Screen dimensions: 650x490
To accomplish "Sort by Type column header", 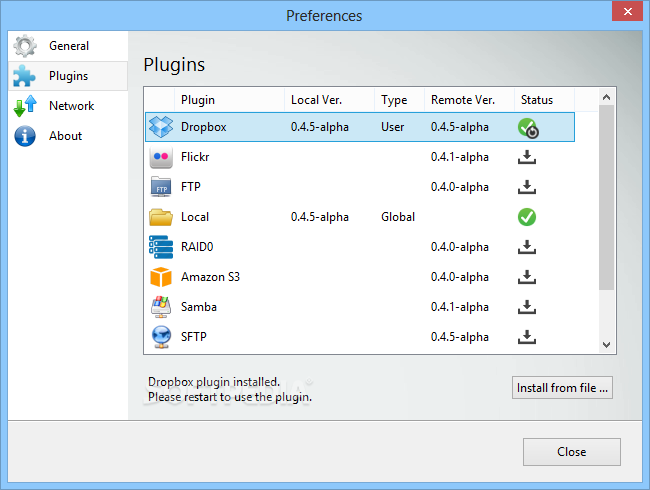I will [x=400, y=100].
